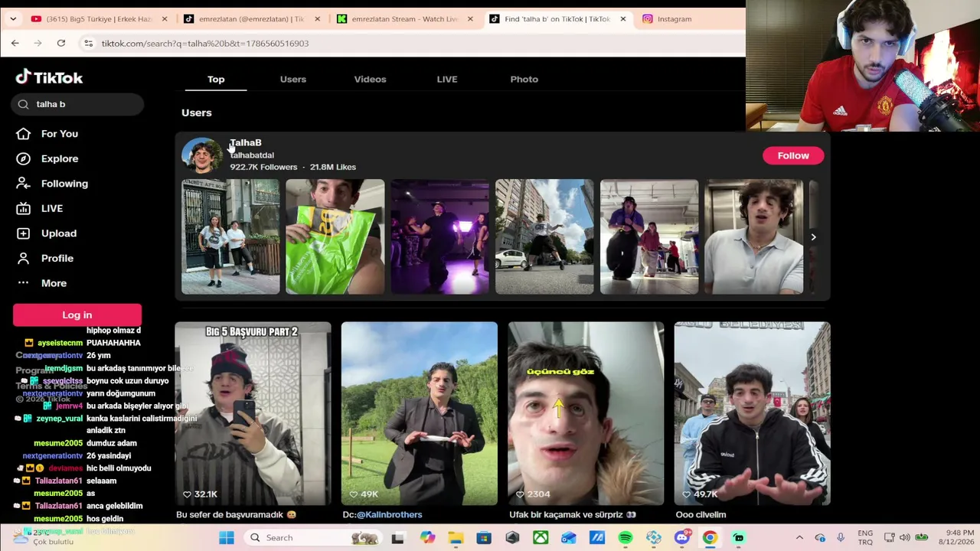Click the browser forward arrow
This screenshot has width=980, height=551.
(x=38, y=44)
